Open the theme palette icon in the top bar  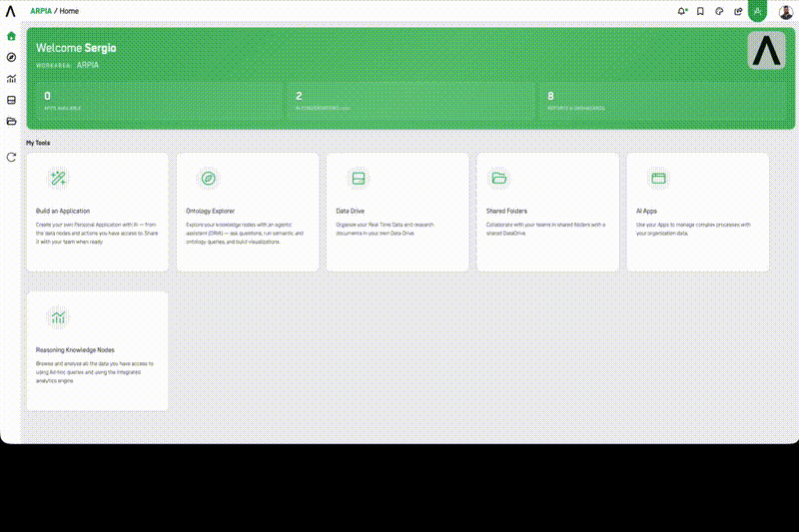coord(719,11)
